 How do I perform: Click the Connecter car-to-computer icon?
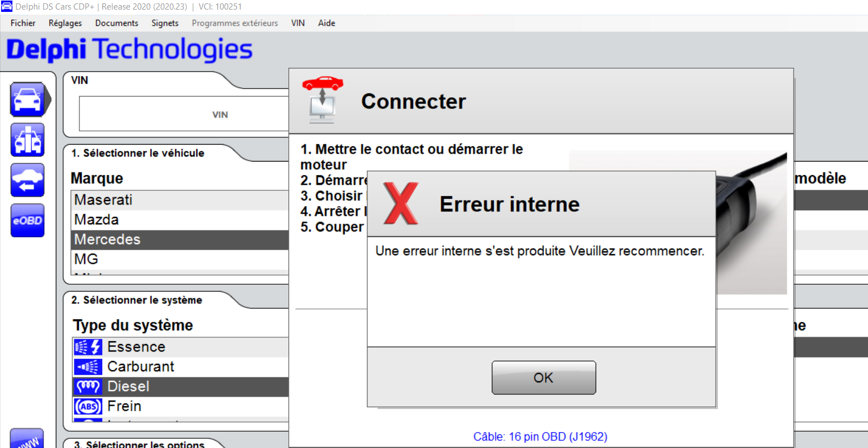pyautogui.click(x=322, y=100)
